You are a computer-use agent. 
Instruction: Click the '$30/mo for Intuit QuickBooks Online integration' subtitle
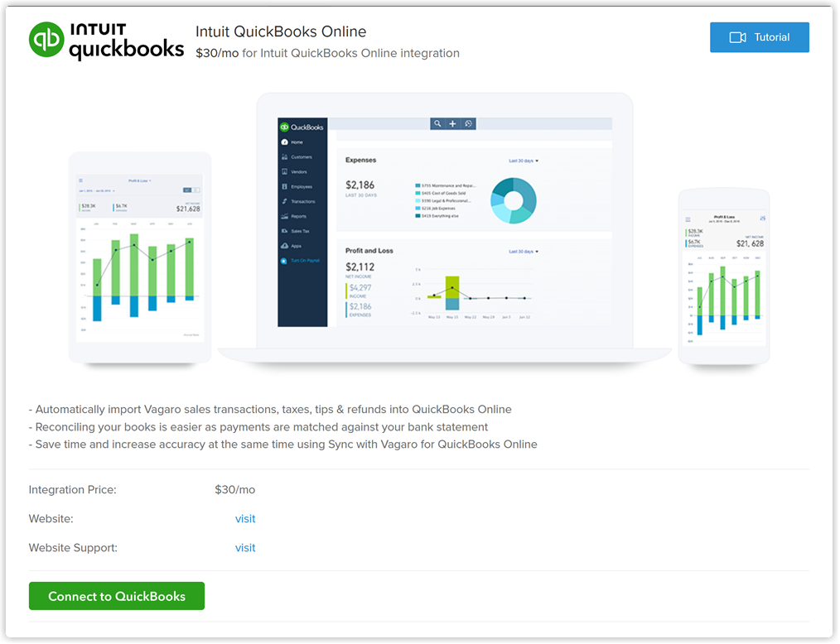click(x=327, y=53)
